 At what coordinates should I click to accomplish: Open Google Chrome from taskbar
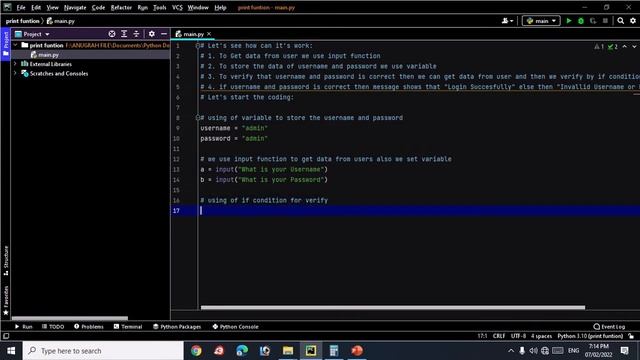[196, 351]
